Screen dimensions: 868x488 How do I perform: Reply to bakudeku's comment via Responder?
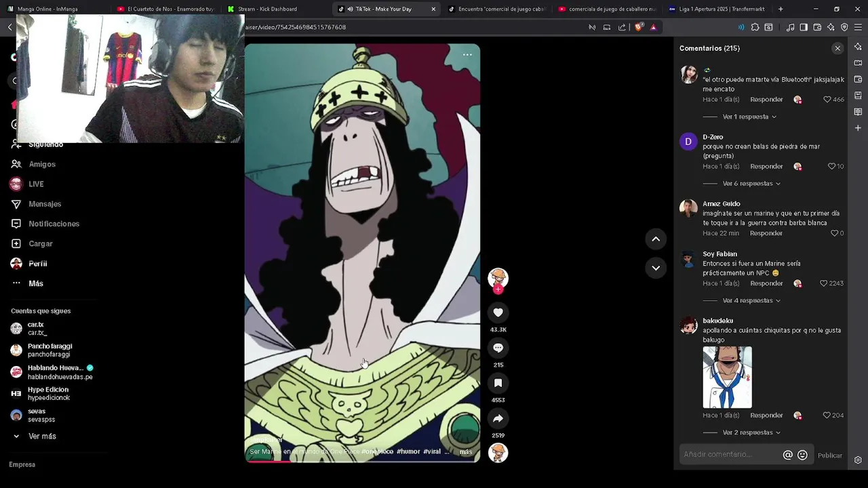(x=766, y=415)
